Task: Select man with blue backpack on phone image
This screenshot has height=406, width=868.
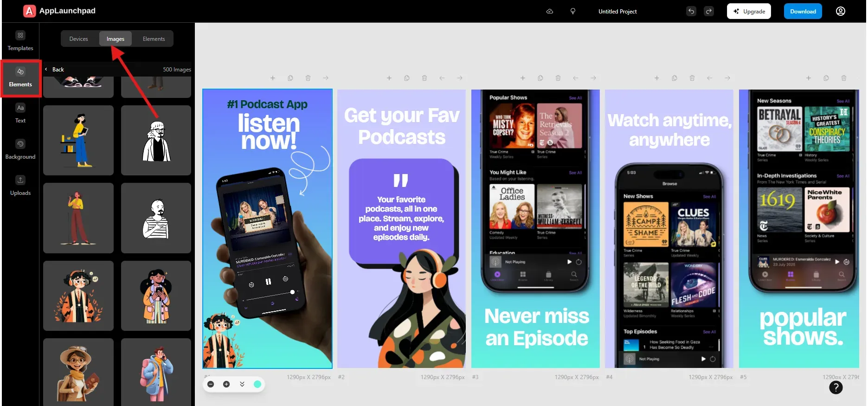Action: click(x=156, y=372)
